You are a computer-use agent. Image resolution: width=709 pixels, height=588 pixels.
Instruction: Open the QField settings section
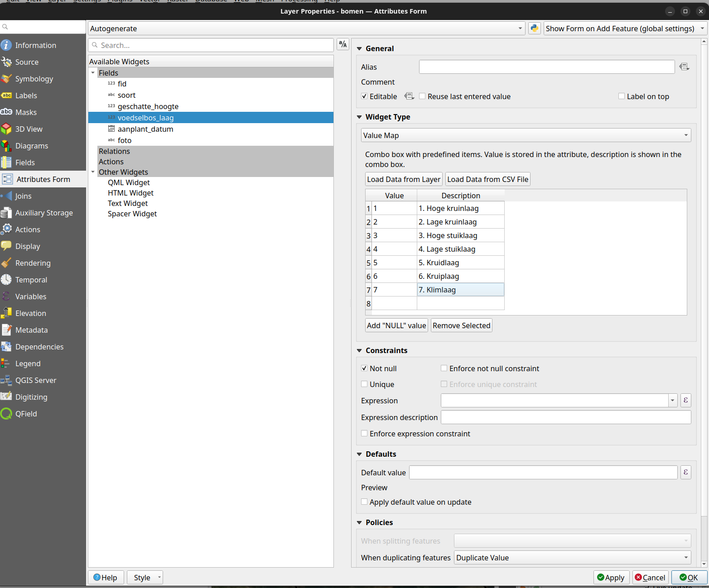click(x=26, y=414)
